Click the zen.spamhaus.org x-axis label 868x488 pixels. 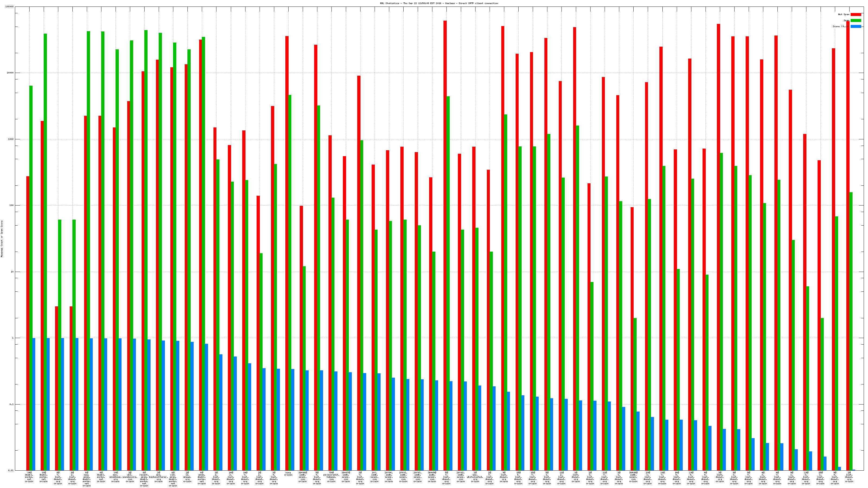(116, 477)
